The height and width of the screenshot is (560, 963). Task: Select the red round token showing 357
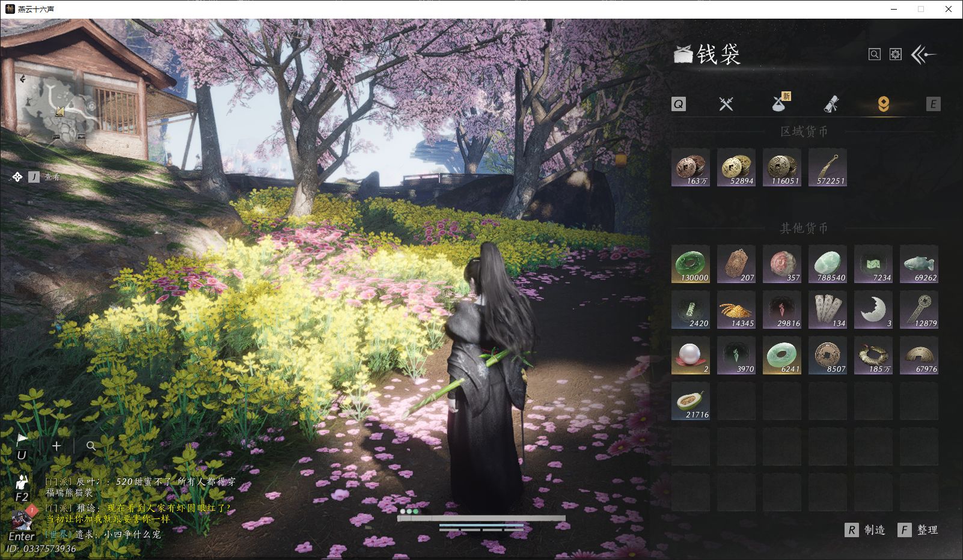[x=782, y=264]
